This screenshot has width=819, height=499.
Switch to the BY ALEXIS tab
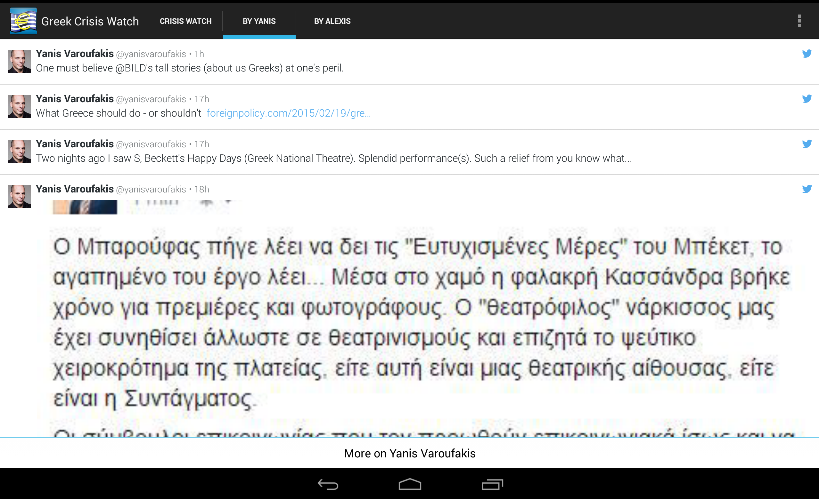coord(332,21)
